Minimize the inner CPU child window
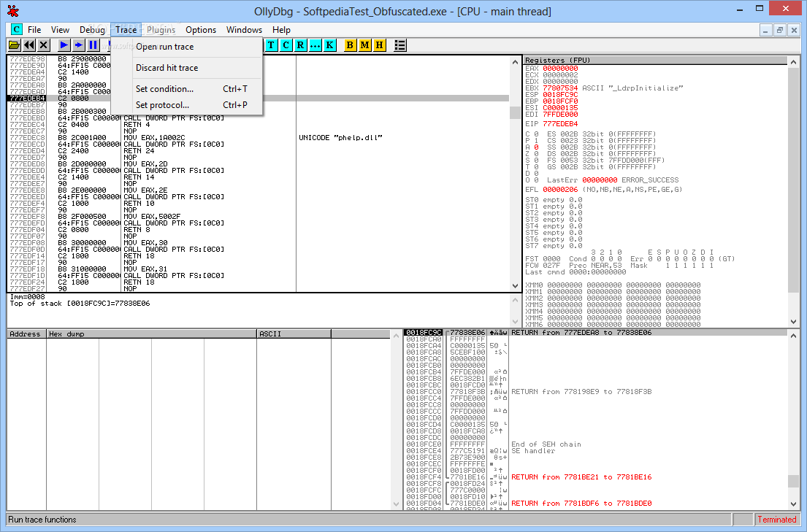 pos(765,31)
